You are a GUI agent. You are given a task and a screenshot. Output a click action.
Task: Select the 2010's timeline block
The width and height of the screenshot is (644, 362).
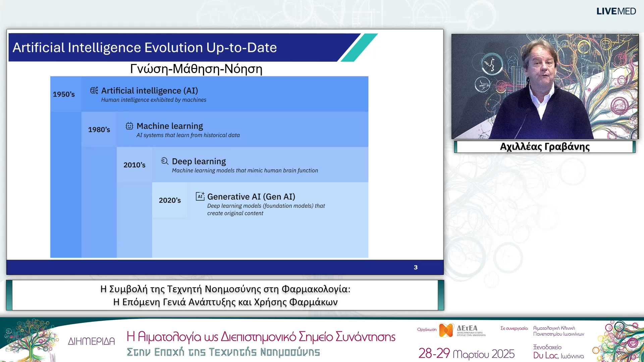(134, 165)
